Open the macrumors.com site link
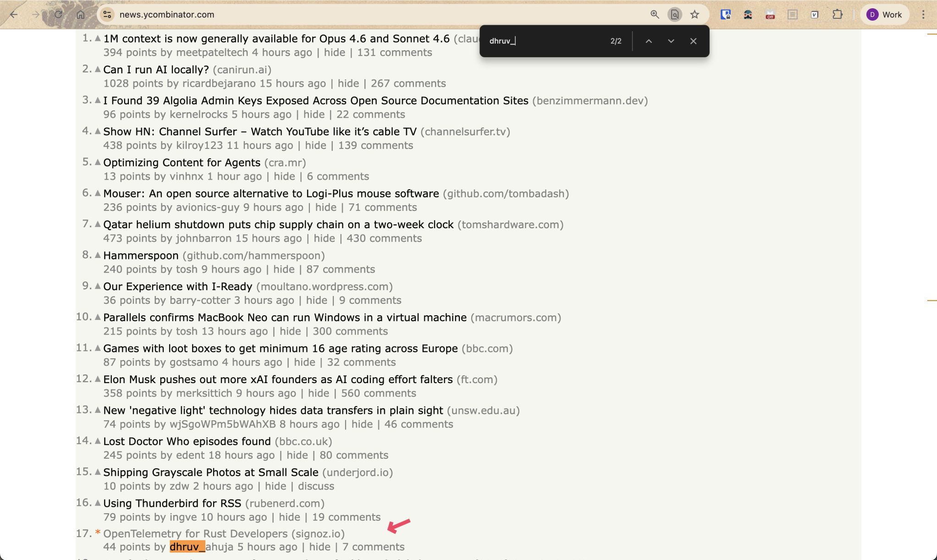This screenshot has height=560, width=937. tap(516, 318)
